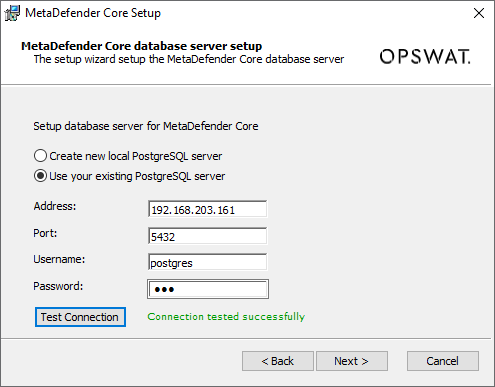Cancel the setup wizard
Viewport: 495px width, 387px height.
[443, 361]
